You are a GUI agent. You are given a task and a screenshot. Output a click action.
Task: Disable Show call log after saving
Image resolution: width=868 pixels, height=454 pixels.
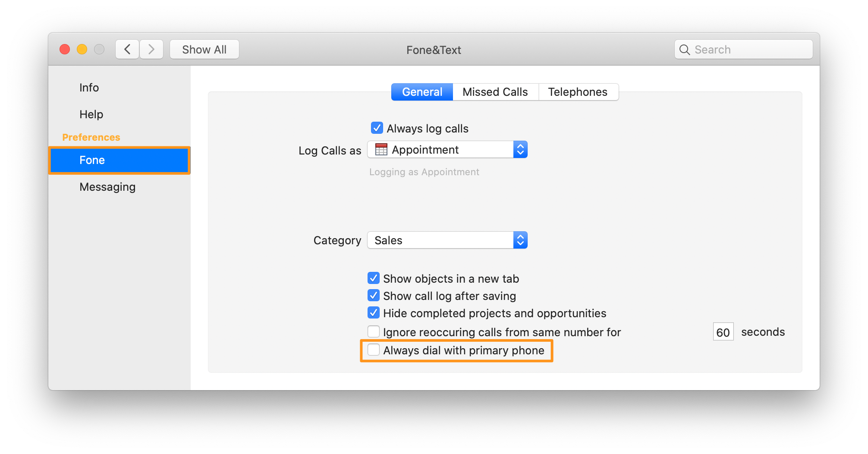pos(374,295)
